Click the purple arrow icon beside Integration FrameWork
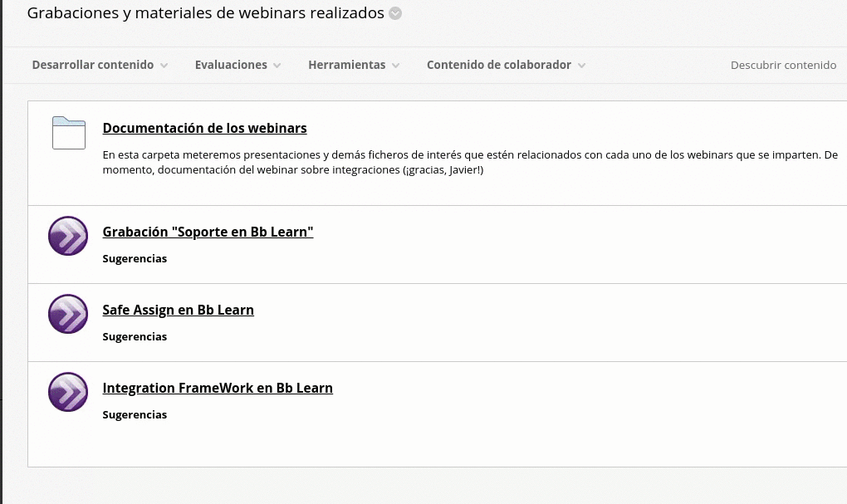Image resolution: width=847 pixels, height=504 pixels. (68, 392)
